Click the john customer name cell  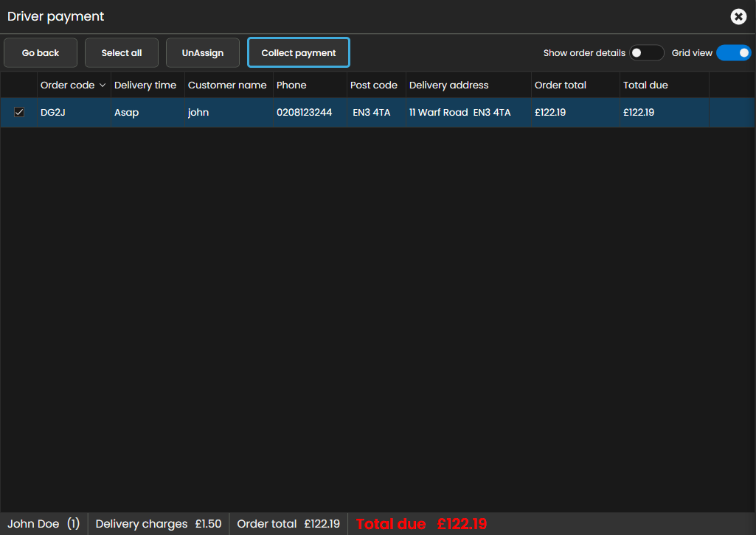tap(198, 113)
